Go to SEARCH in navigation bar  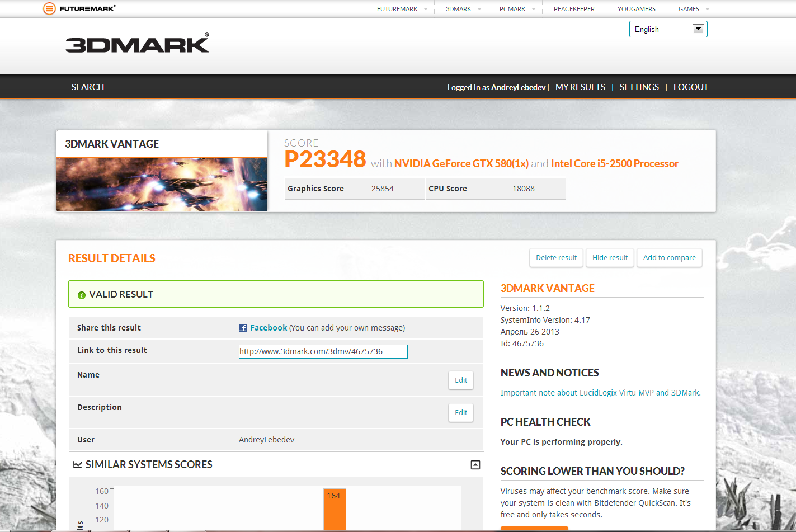88,87
